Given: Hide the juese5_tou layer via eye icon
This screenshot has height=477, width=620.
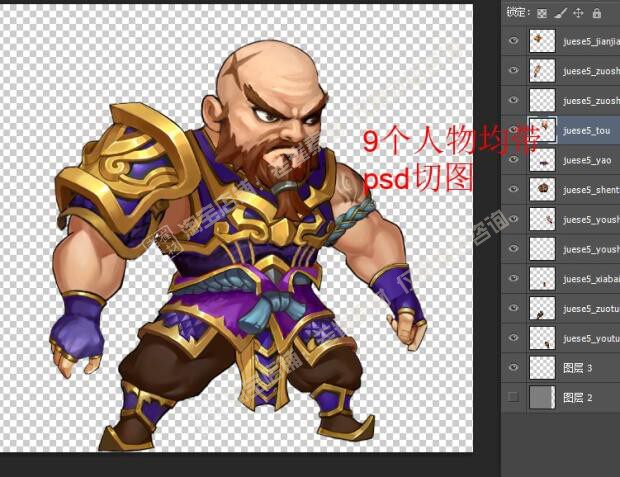Looking at the screenshot, I should (x=514, y=129).
